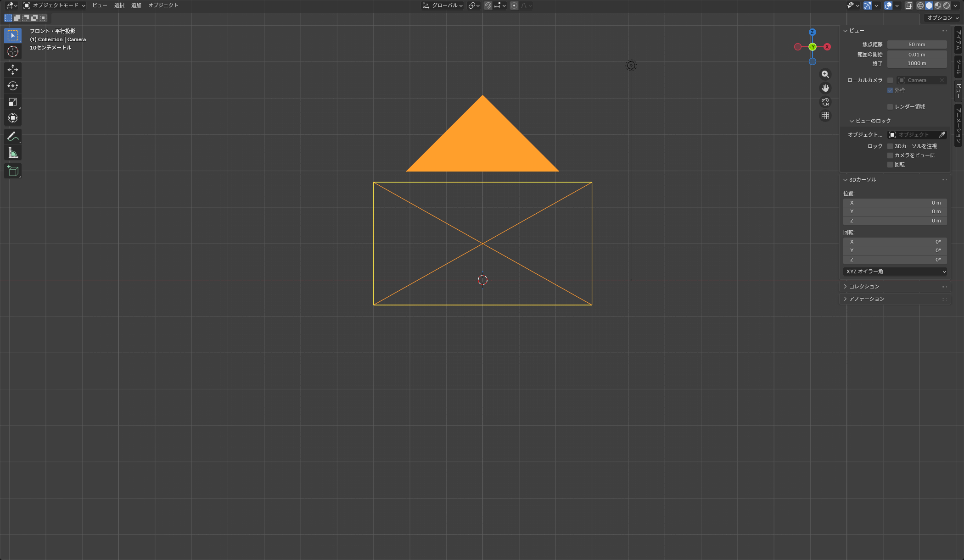Screen dimensions: 964x560
Task: Click the 焦点距離 50 mm field
Action: 917,44
